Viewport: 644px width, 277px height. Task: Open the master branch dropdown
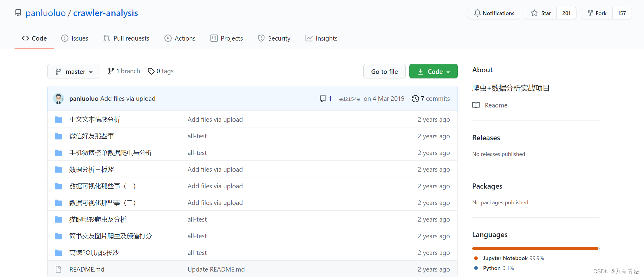[x=74, y=71]
